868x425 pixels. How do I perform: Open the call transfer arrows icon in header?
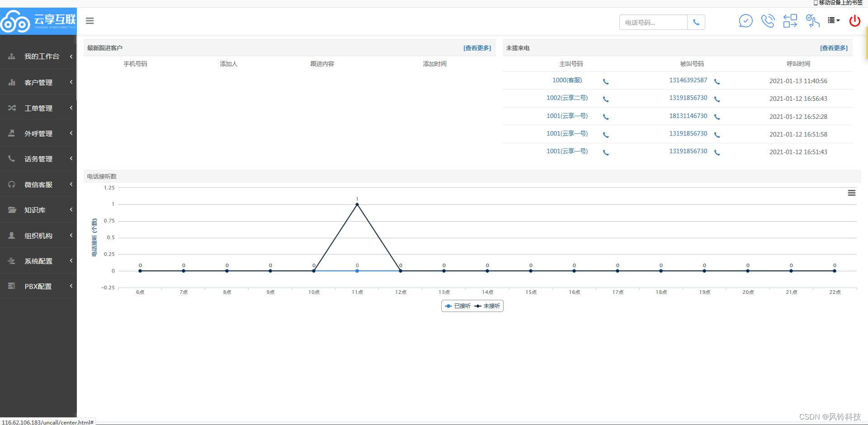point(790,21)
